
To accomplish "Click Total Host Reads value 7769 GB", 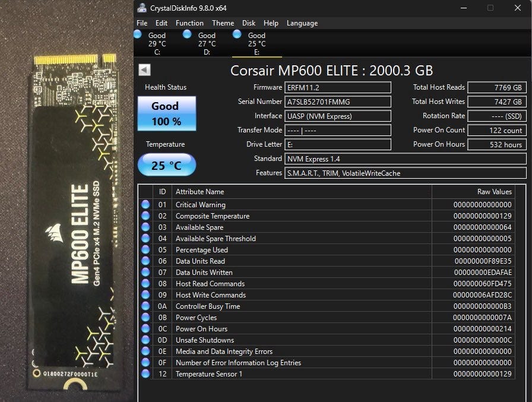I will point(497,87).
